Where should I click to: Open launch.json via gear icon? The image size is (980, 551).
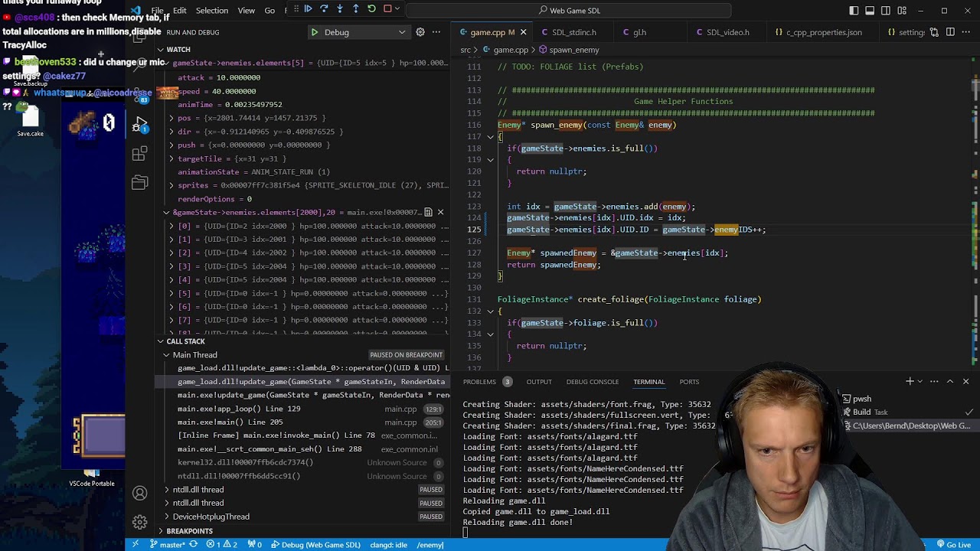[420, 32]
